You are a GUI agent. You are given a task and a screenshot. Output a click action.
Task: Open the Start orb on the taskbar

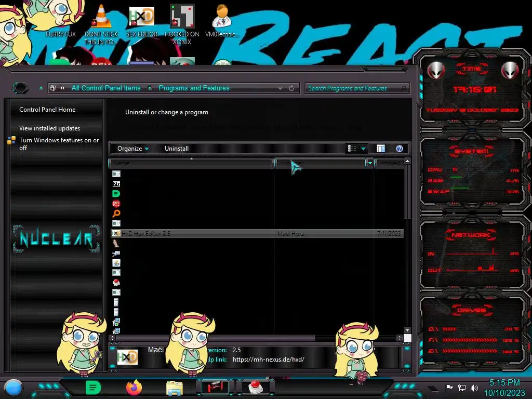click(14, 388)
